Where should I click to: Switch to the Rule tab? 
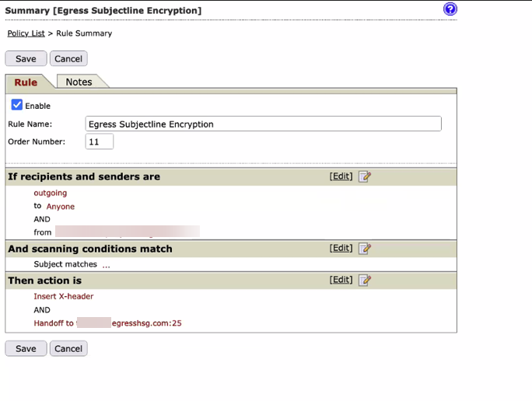[x=26, y=82]
